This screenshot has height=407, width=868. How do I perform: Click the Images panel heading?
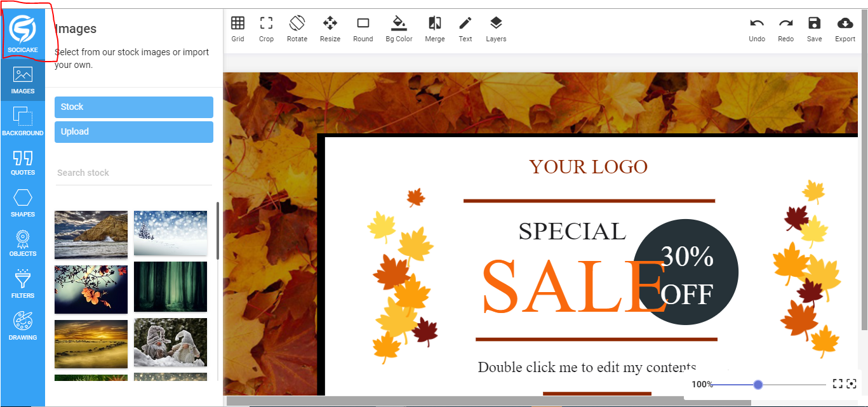(x=76, y=29)
